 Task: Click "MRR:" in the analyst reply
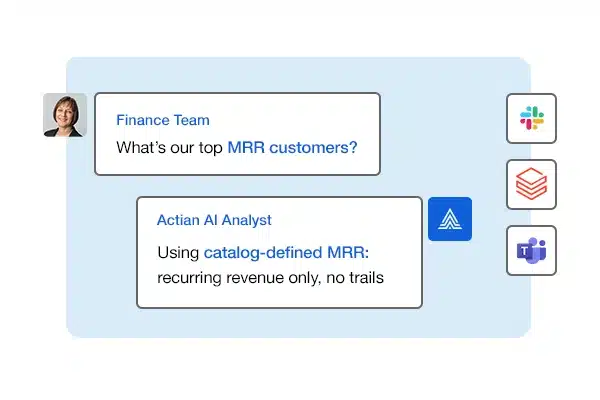346,252
